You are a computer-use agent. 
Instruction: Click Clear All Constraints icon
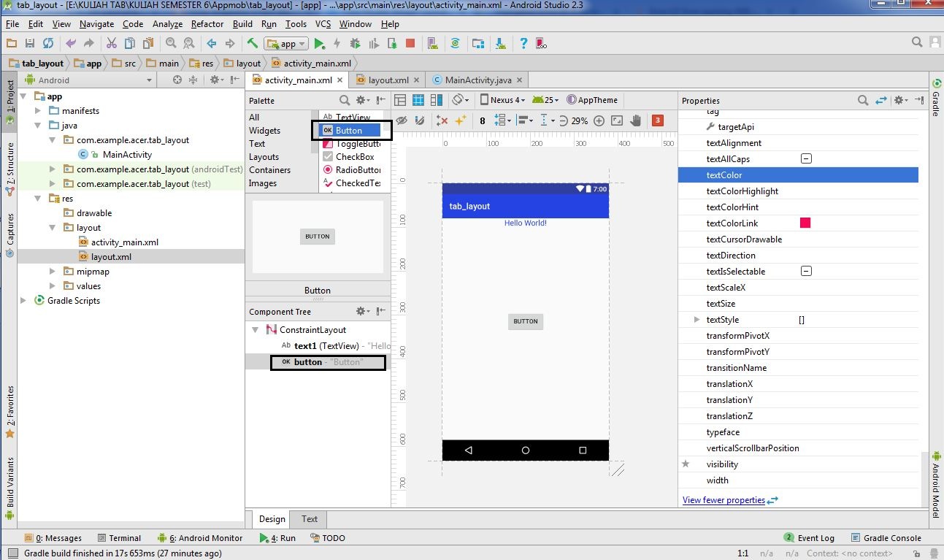442,120
